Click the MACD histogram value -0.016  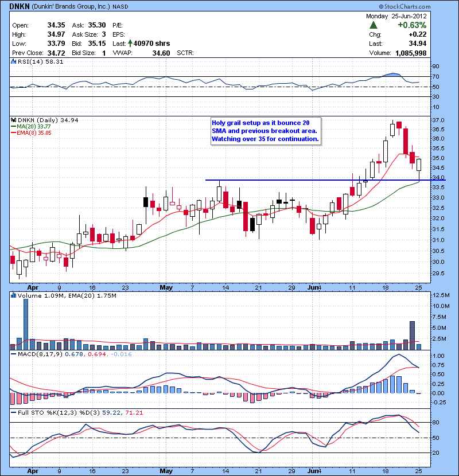pyautogui.click(x=121, y=354)
